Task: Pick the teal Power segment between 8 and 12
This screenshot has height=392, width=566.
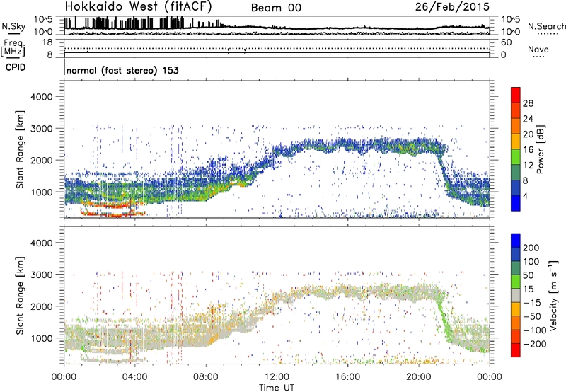Action: click(x=516, y=173)
